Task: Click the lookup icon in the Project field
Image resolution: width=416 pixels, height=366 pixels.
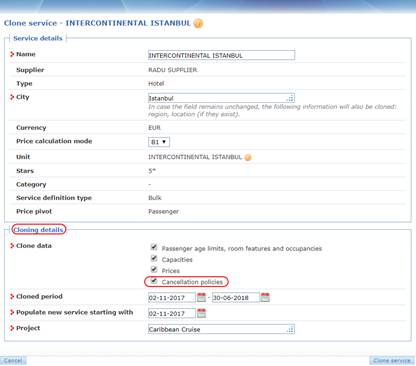Action: [x=290, y=329]
